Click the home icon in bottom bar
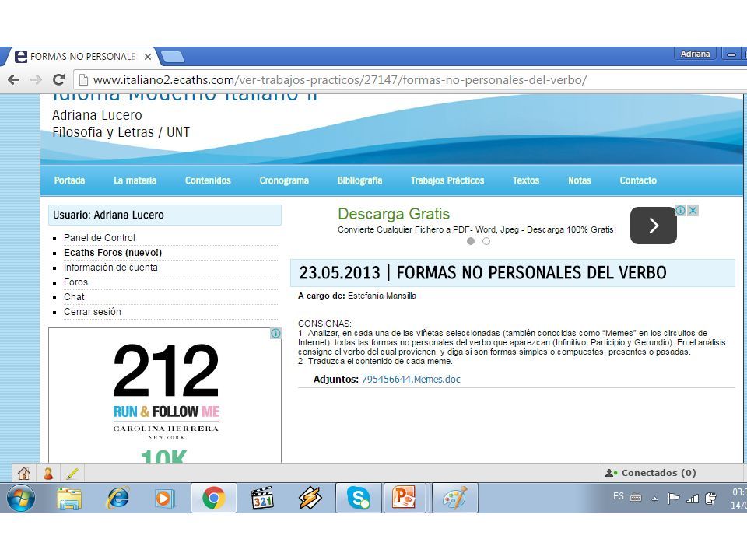 (x=24, y=474)
